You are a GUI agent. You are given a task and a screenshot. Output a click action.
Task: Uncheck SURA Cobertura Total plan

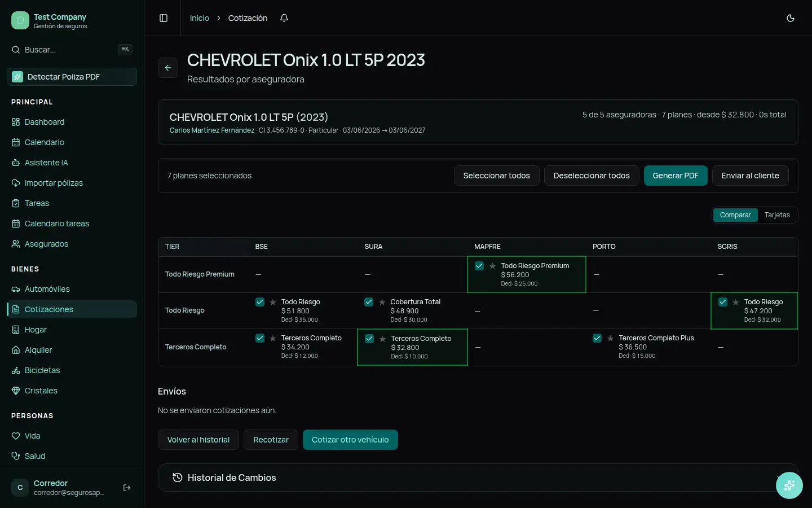point(369,302)
